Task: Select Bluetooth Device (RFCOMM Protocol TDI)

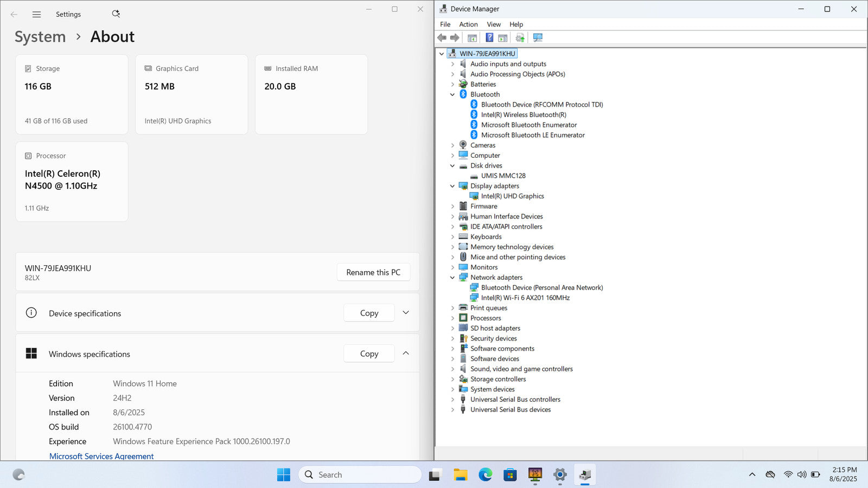Action: click(542, 105)
